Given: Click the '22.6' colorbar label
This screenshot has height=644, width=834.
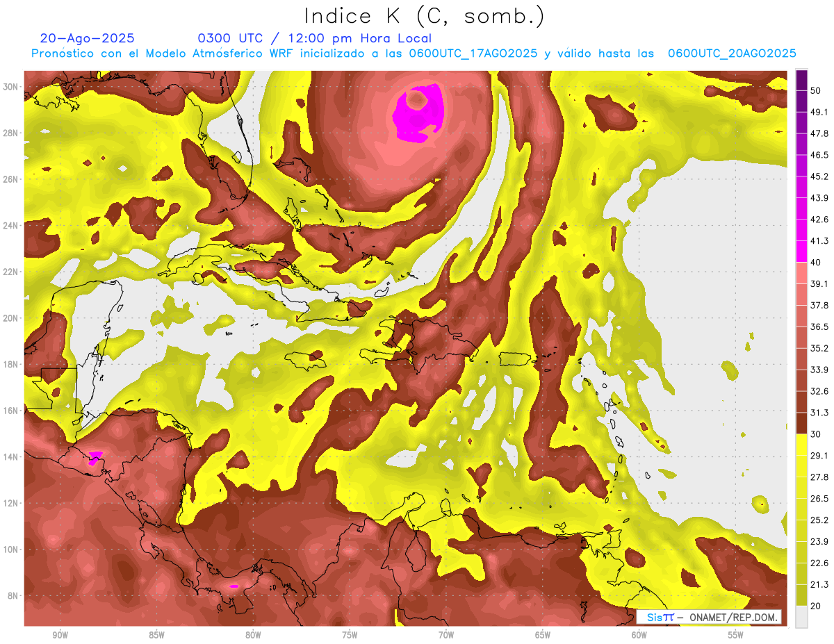Looking at the screenshot, I should [819, 563].
